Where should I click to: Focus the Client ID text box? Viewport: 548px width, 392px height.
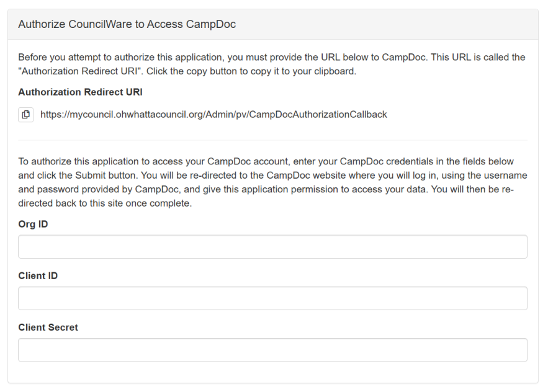tap(272, 298)
